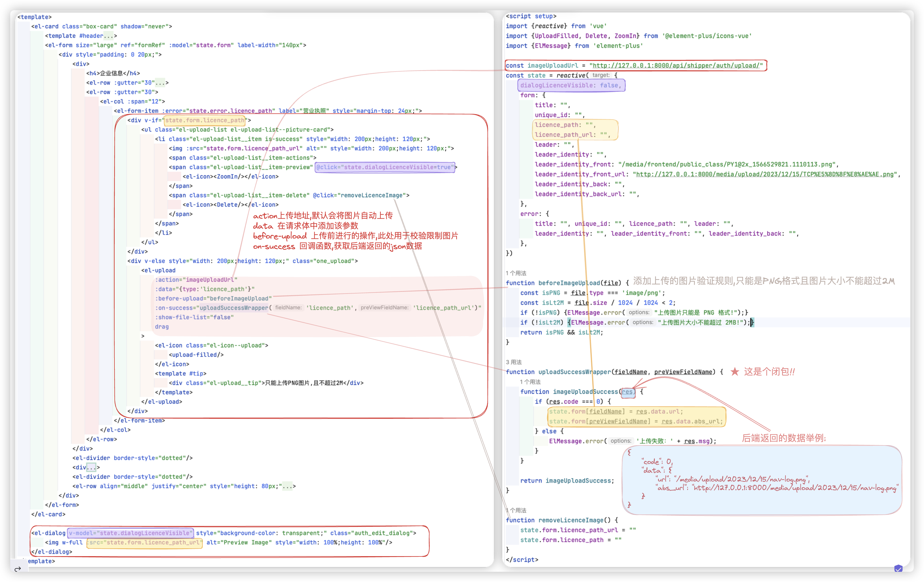Image resolution: width=924 pixels, height=582 pixels.
Task: Expand the first folded el-row gutter block
Action: point(160,83)
